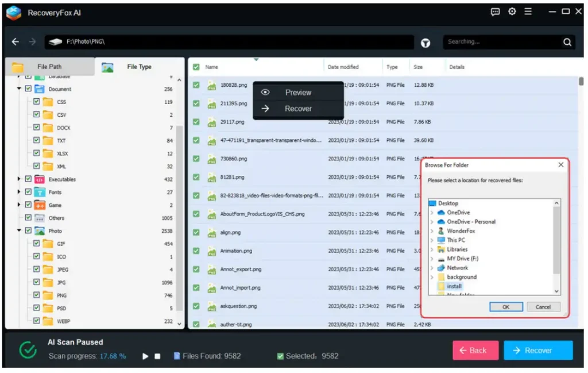The image size is (588, 373).
Task: Expand OneDrive - Personal in folder dialog
Action: (x=432, y=222)
